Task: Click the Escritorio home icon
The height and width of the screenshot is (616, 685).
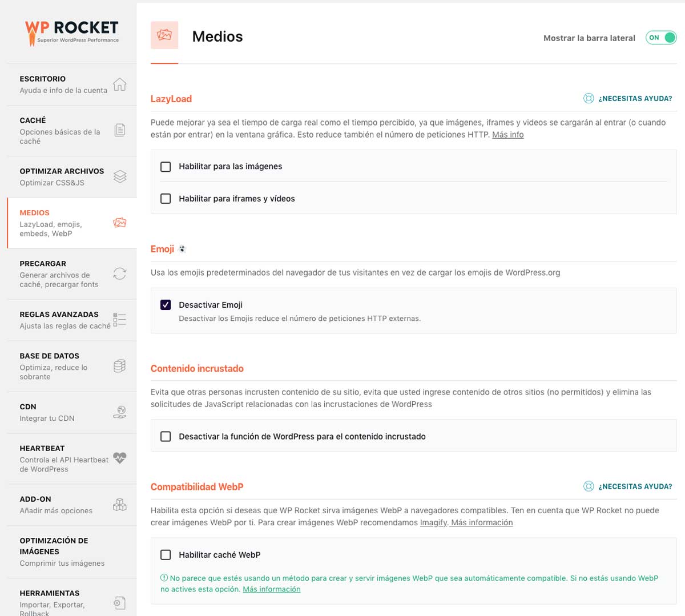Action: click(x=120, y=83)
